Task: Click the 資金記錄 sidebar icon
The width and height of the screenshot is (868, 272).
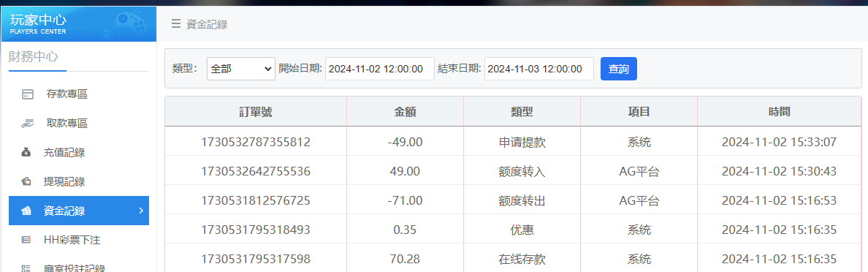Action: [26, 211]
